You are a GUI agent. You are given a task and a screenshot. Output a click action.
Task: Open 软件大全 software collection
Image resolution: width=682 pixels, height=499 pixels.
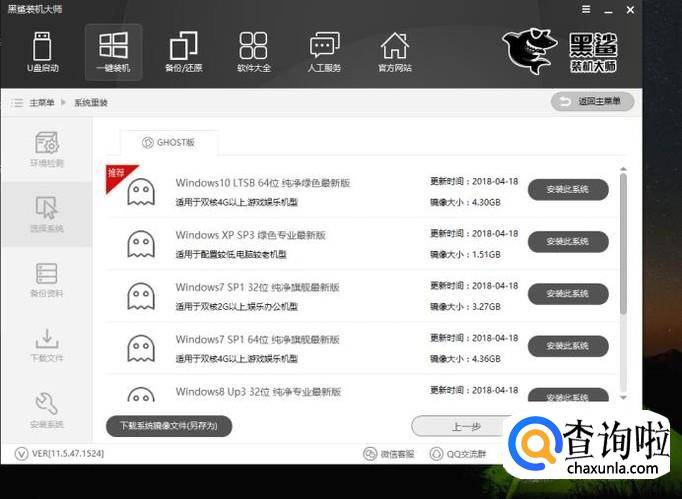(254, 52)
